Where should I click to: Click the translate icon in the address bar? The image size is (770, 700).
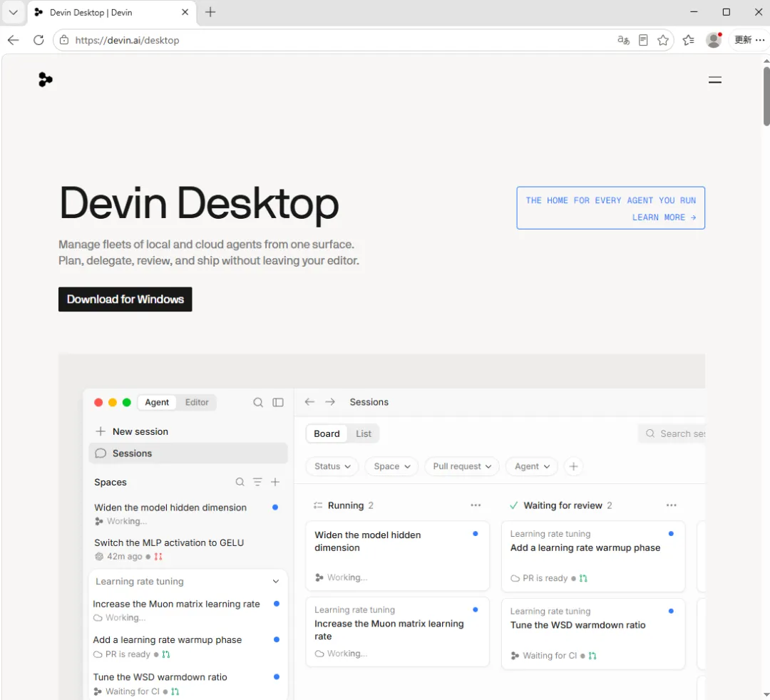(623, 40)
